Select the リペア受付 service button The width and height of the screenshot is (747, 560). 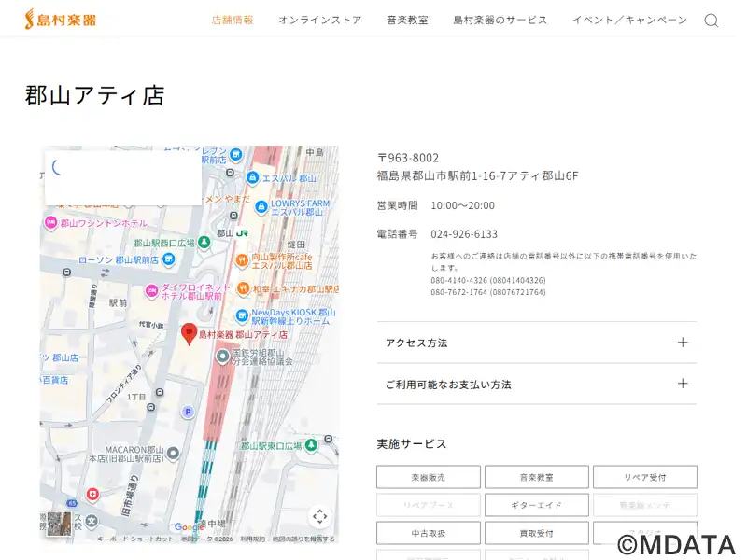pos(644,477)
